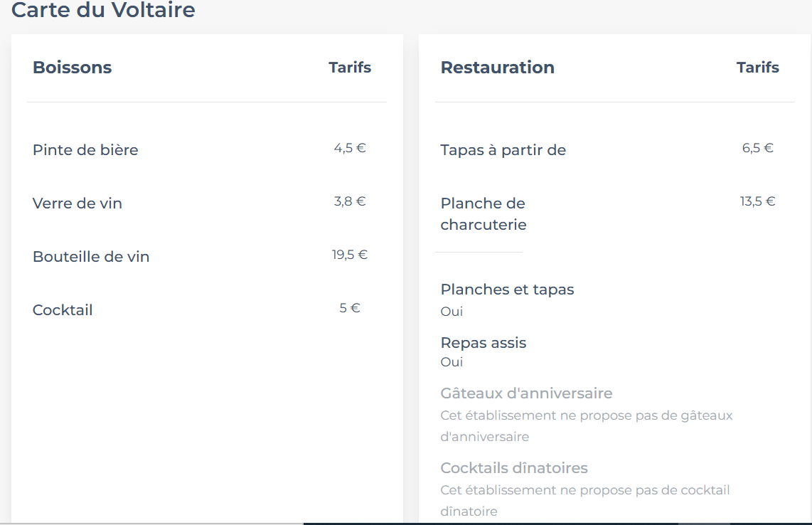The image size is (812, 525).
Task: Click the 3,8 € wine glass price
Action: (350, 201)
